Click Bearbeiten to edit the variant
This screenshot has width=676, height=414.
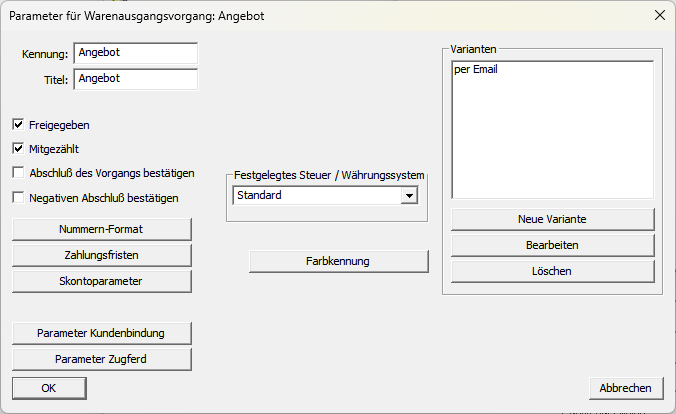[x=552, y=245]
